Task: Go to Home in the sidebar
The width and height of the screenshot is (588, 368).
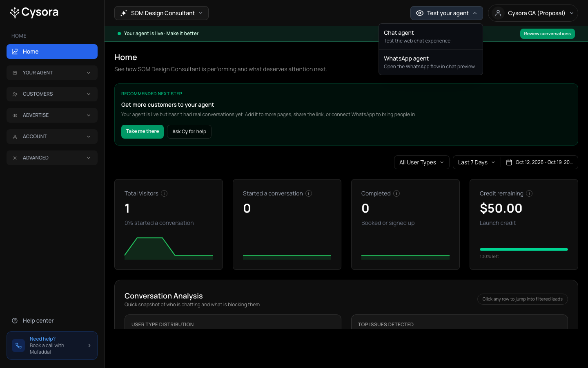Action: pyautogui.click(x=52, y=52)
